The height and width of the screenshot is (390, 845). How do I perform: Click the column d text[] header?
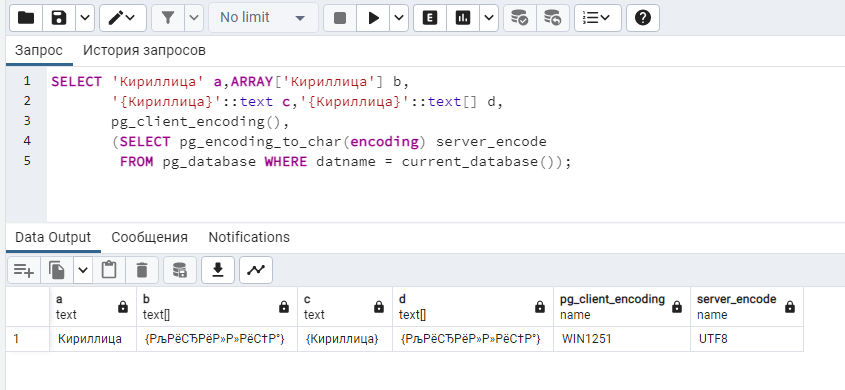[473, 307]
